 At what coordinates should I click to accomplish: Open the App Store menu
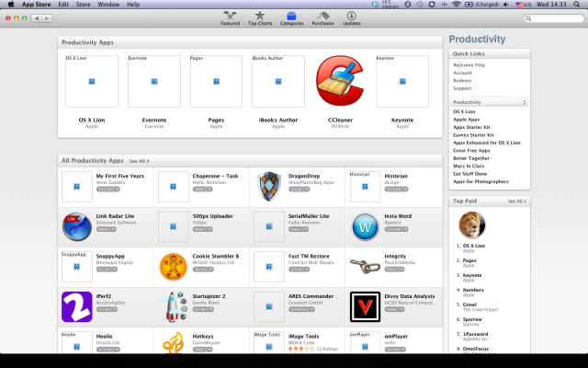pyautogui.click(x=36, y=5)
